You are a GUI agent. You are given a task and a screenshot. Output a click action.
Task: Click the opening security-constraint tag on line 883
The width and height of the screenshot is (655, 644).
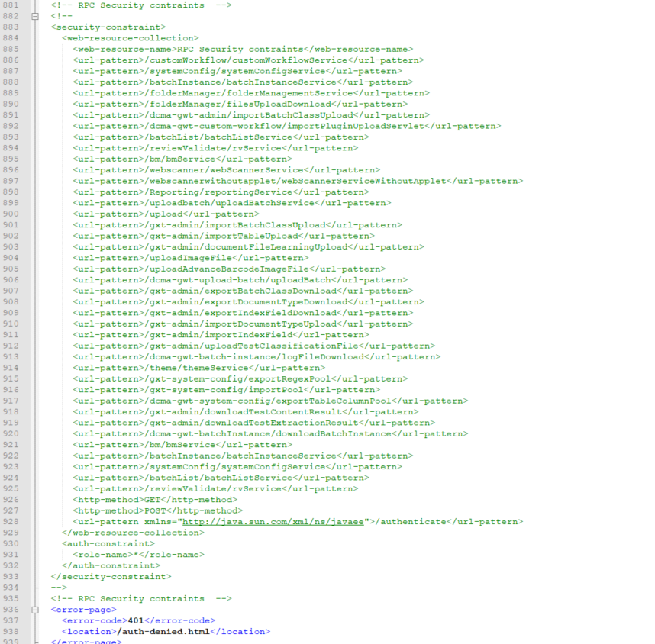[x=108, y=27]
